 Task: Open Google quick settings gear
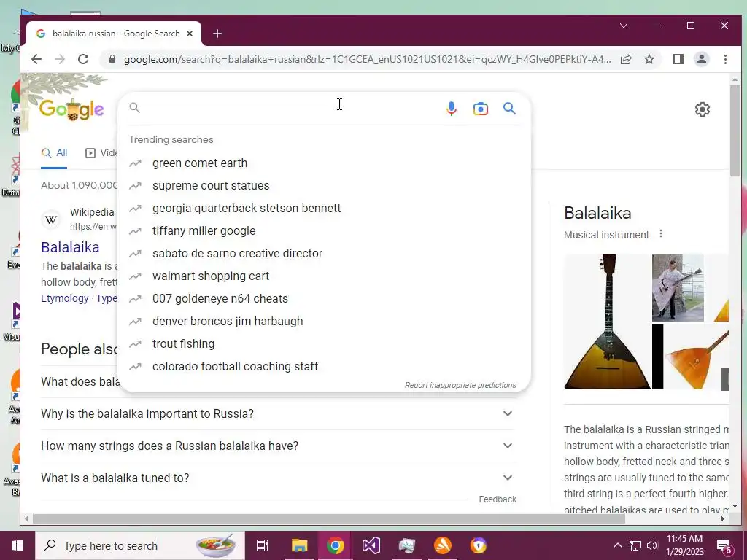702,109
